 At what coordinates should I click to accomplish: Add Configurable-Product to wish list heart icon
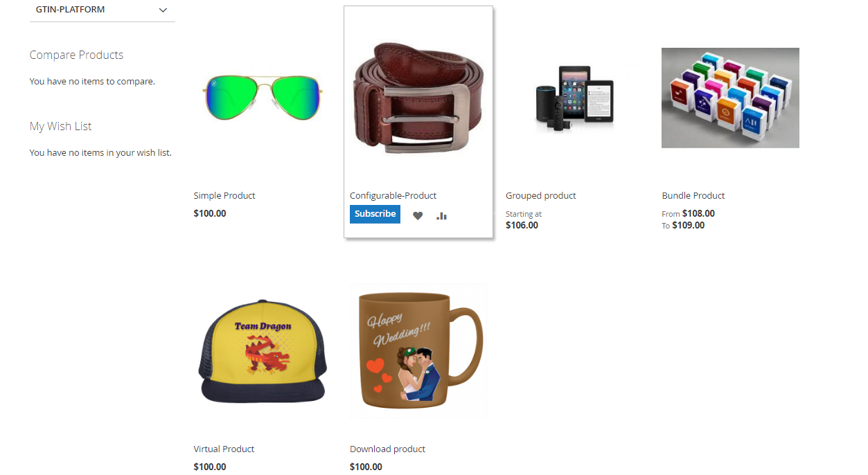click(x=418, y=216)
